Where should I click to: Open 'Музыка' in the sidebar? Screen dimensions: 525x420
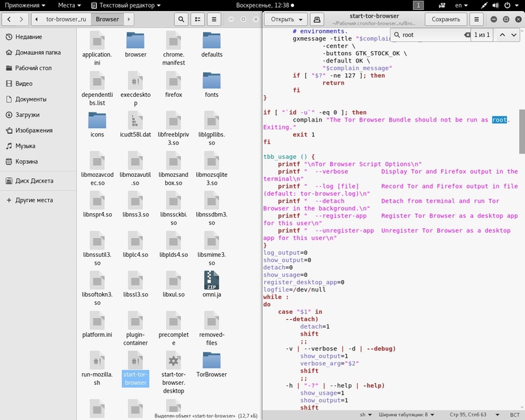(x=38, y=146)
